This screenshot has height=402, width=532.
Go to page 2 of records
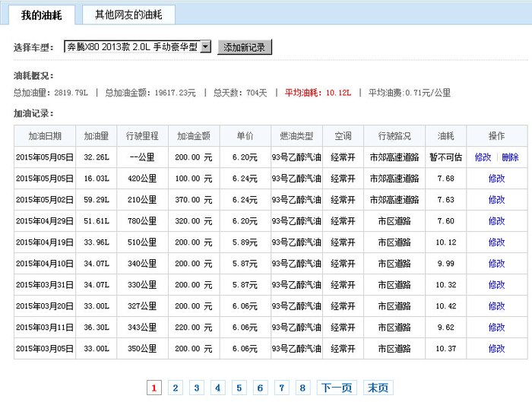[x=175, y=388]
